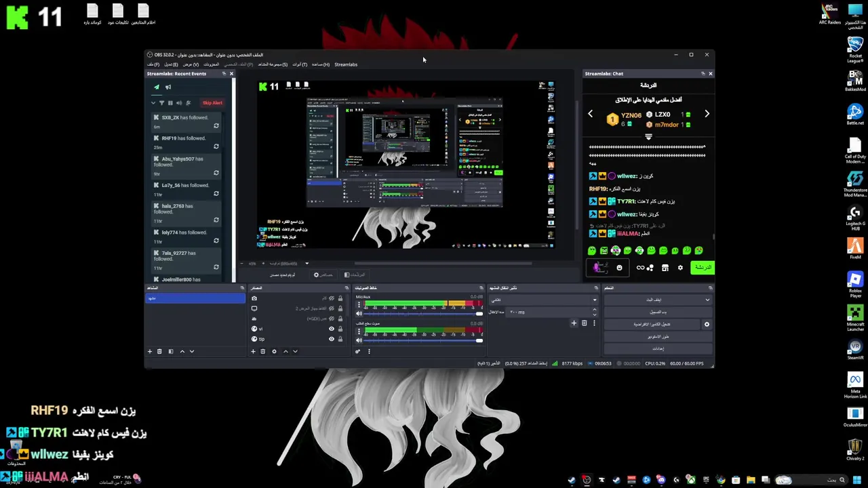Click the studio mode button
This screenshot has height=488, width=868.
coord(658,336)
